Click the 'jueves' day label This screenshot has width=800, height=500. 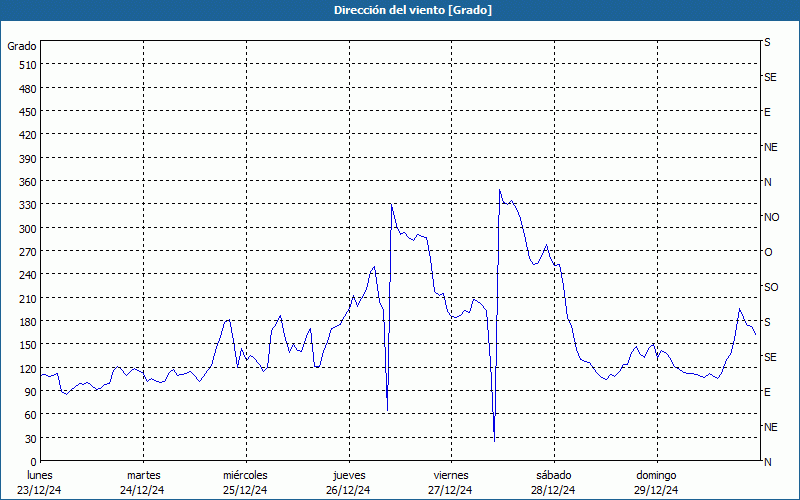pyautogui.click(x=349, y=475)
